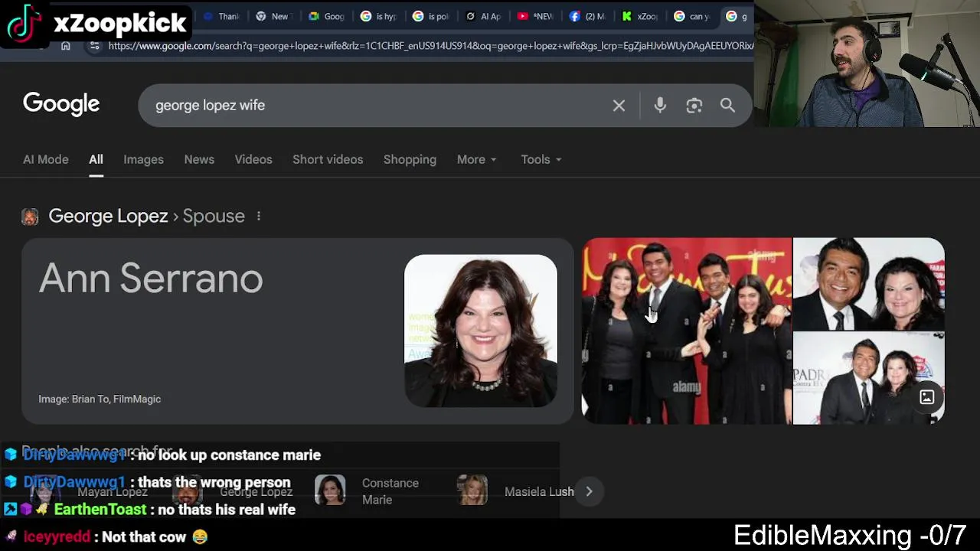Click Constance Marie's small portrait thumbnail
The width and height of the screenshot is (980, 551).
tap(330, 491)
